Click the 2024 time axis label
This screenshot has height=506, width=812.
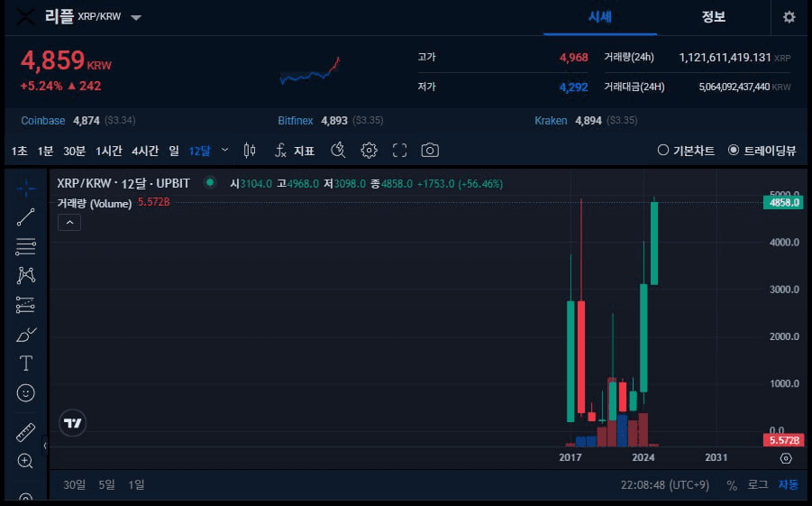[643, 457]
